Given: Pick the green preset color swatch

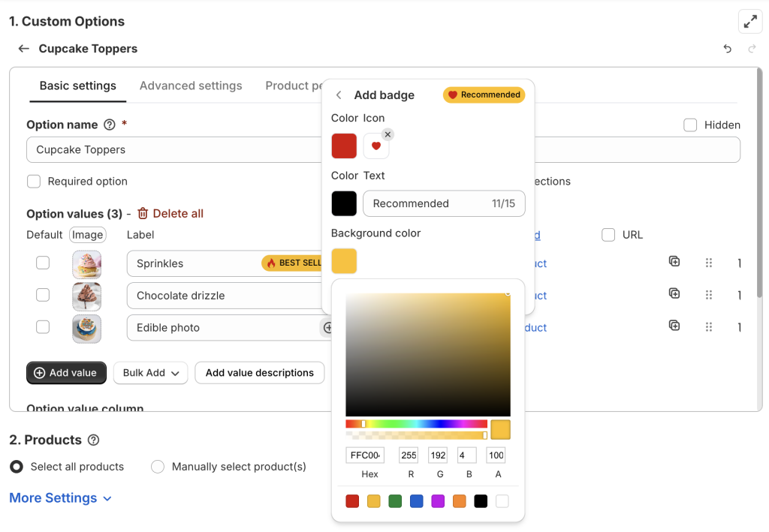Looking at the screenshot, I should [x=395, y=501].
